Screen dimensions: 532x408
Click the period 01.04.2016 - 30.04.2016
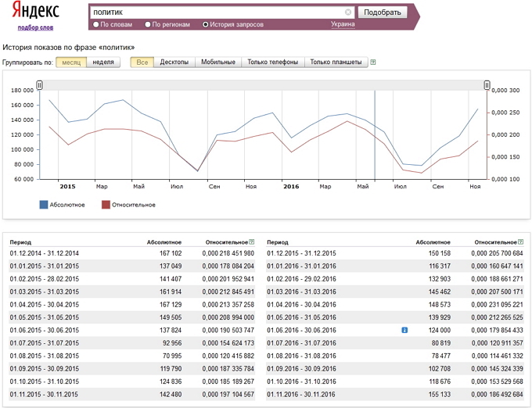pyautogui.click(x=301, y=305)
